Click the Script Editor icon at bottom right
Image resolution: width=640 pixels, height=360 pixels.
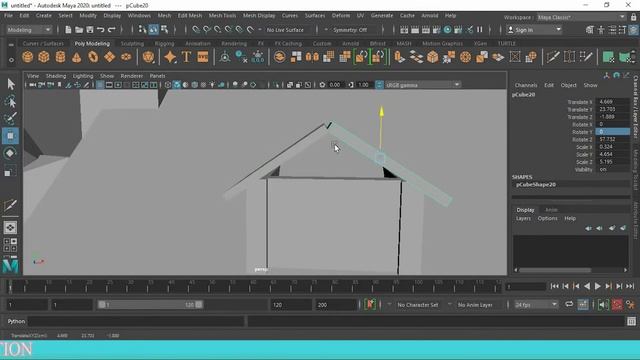point(631,321)
